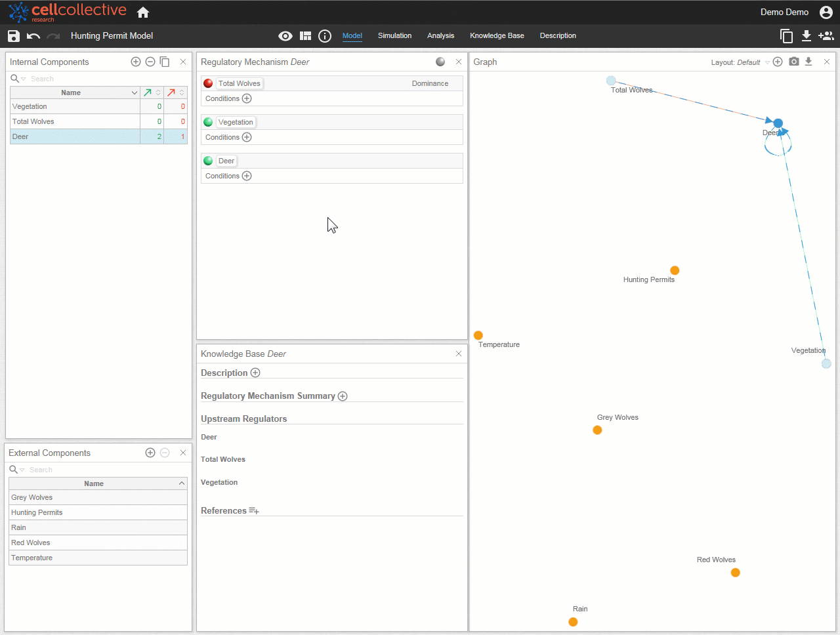Toggle the visibility eye icon in toolbar
This screenshot has width=840, height=635.
pyautogui.click(x=285, y=36)
